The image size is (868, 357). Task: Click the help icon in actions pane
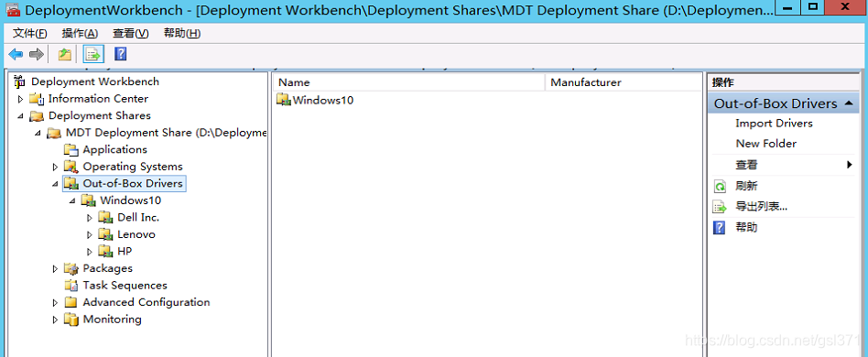click(719, 228)
